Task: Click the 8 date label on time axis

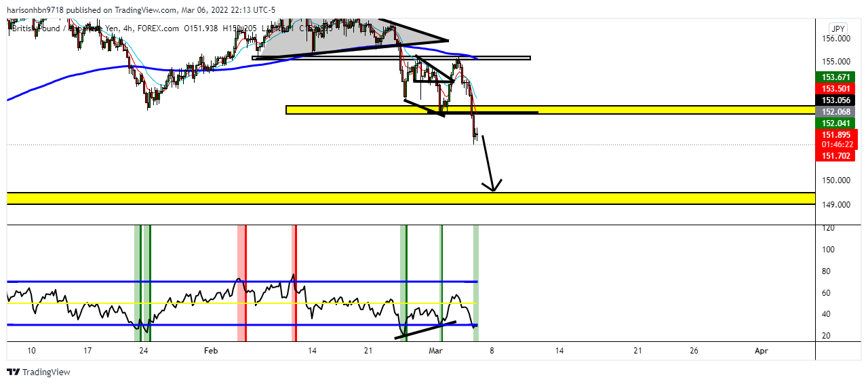Action: coord(492,351)
